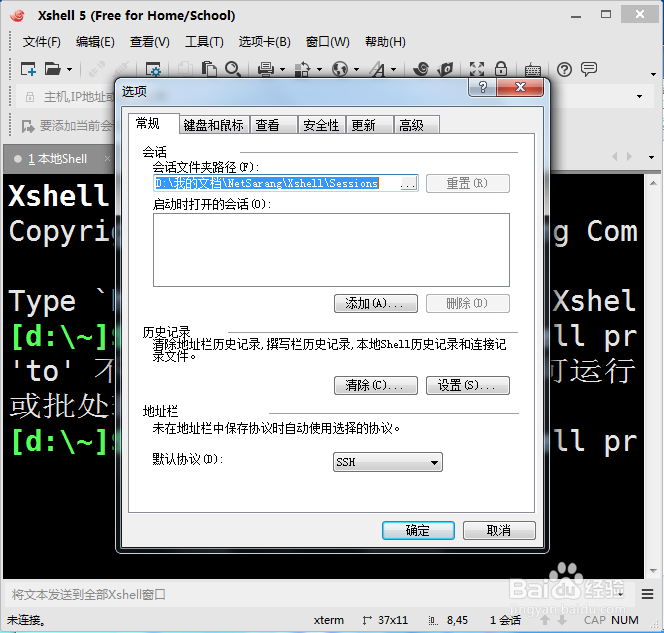Click the Find magnifier icon
Viewport: 664px width, 633px height.
[x=233, y=69]
